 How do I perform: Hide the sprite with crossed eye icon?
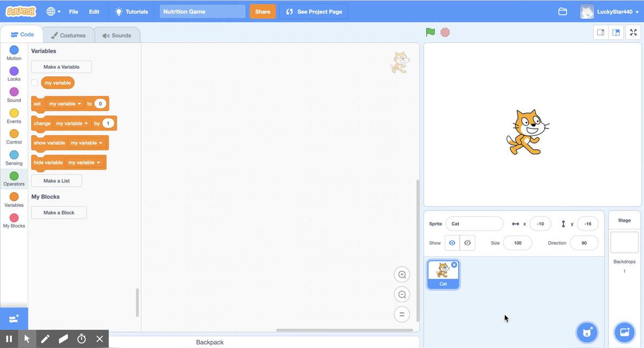click(x=467, y=243)
